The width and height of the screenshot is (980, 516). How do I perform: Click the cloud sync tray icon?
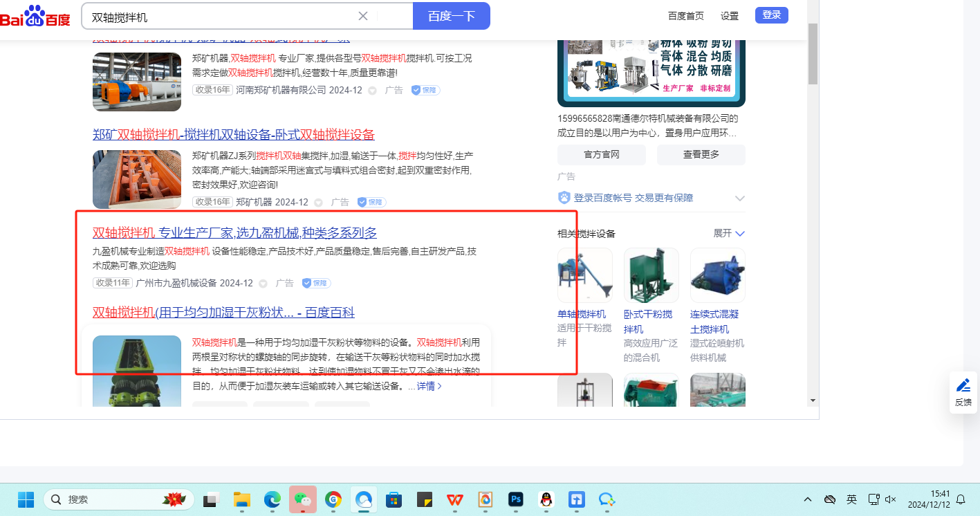pos(830,499)
